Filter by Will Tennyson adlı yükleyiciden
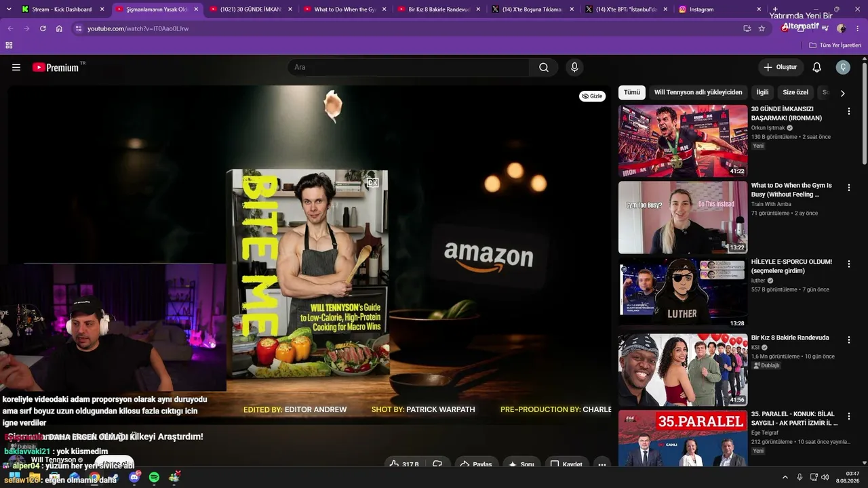The height and width of the screenshot is (488, 868). tap(698, 92)
